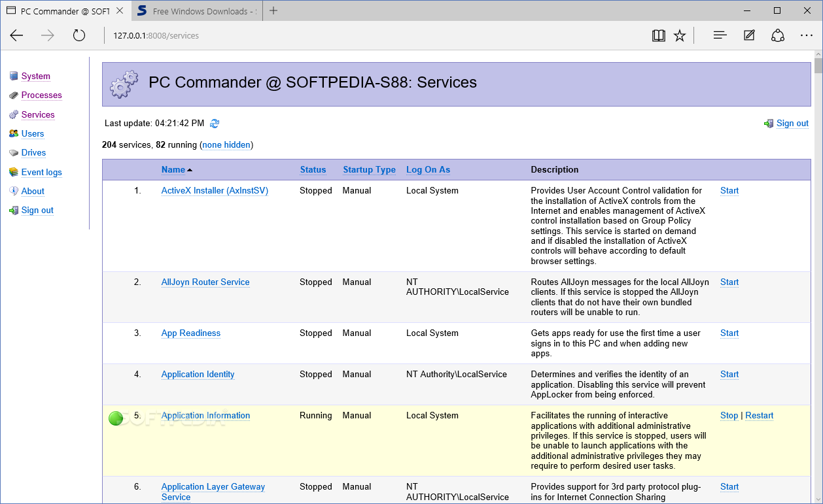Click the green running indicator for Application Information
The image size is (823, 504).
[116, 418]
